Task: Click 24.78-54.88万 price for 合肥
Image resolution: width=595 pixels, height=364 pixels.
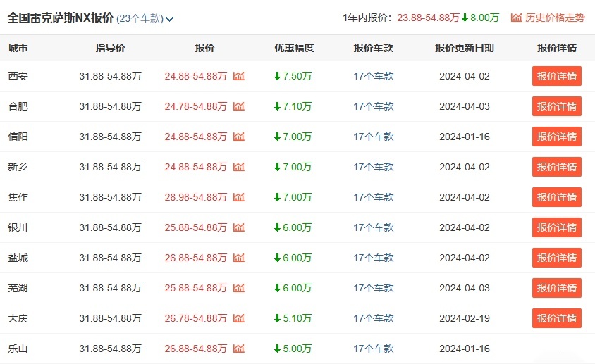Action: (196, 106)
